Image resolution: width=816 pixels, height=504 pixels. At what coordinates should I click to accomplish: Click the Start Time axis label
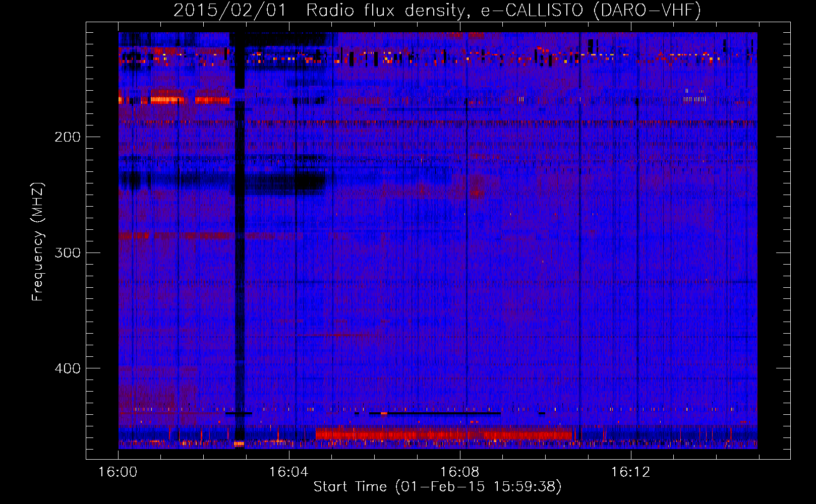tap(437, 487)
